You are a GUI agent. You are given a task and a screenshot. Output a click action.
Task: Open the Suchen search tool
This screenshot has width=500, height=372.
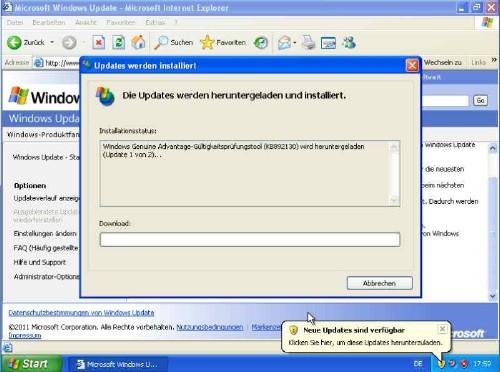click(x=173, y=42)
